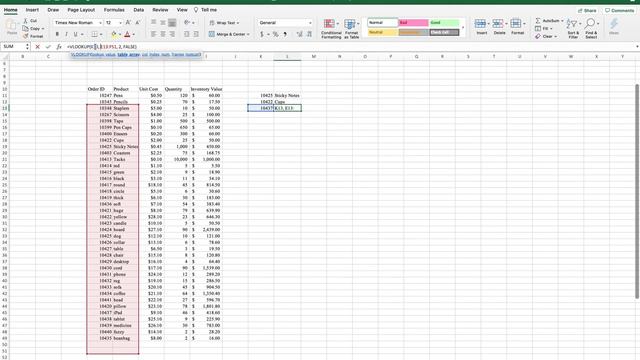Screen dimensions: 640x360
Task: Center text horizontally icon
Action: 163,34
